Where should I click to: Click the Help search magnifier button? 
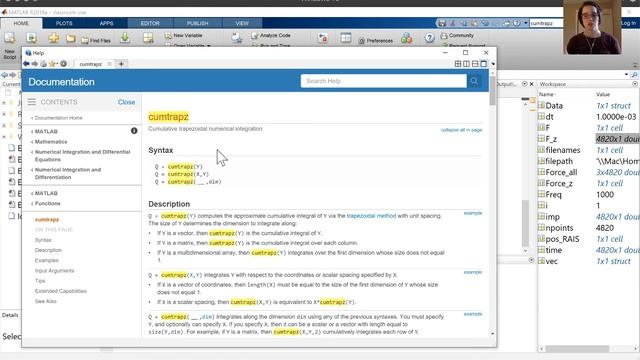[474, 81]
